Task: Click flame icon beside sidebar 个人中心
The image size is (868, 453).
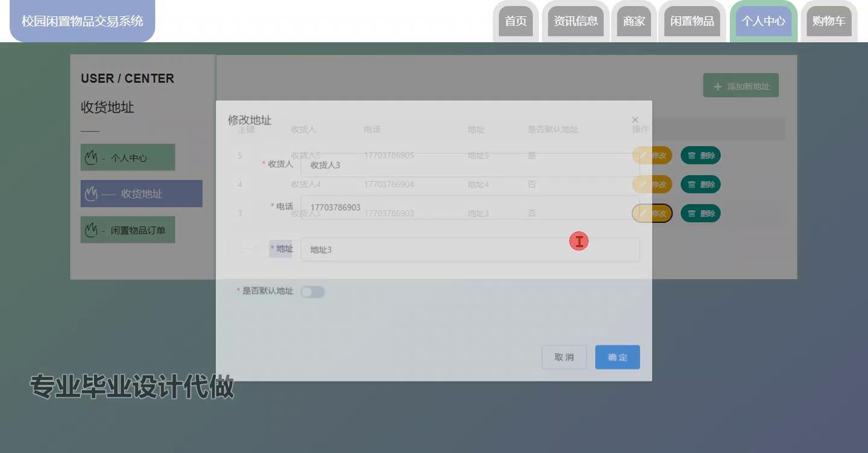Action: (91, 158)
